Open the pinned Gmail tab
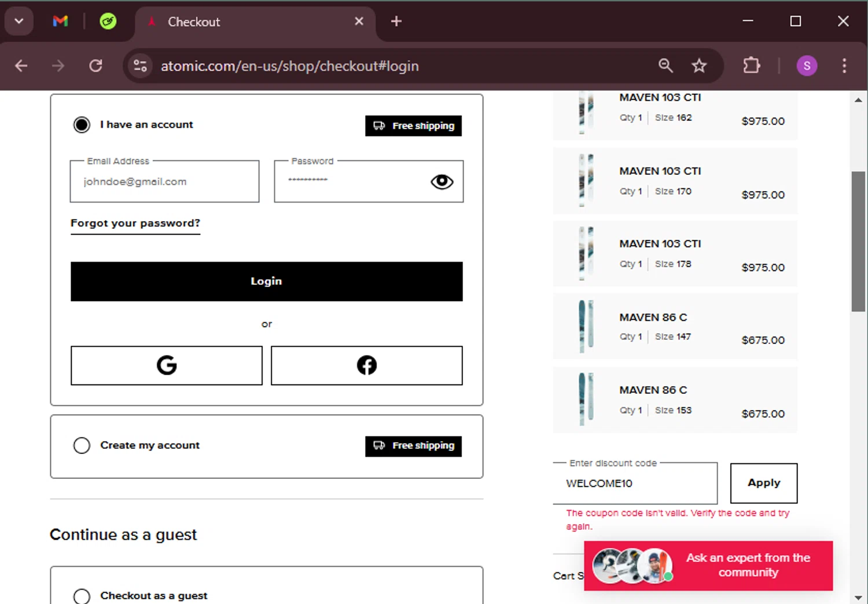 point(60,21)
